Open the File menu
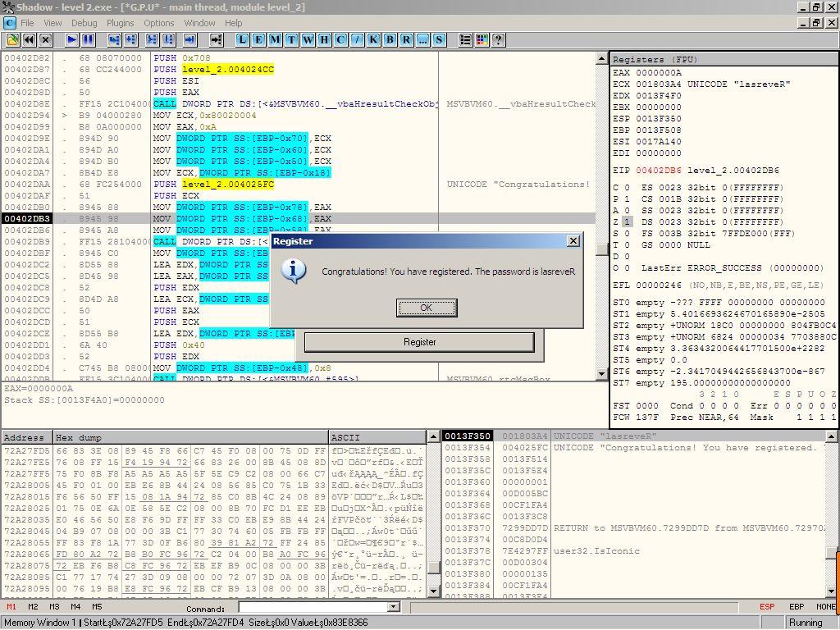Screen dimensions: 840x630 (27, 23)
